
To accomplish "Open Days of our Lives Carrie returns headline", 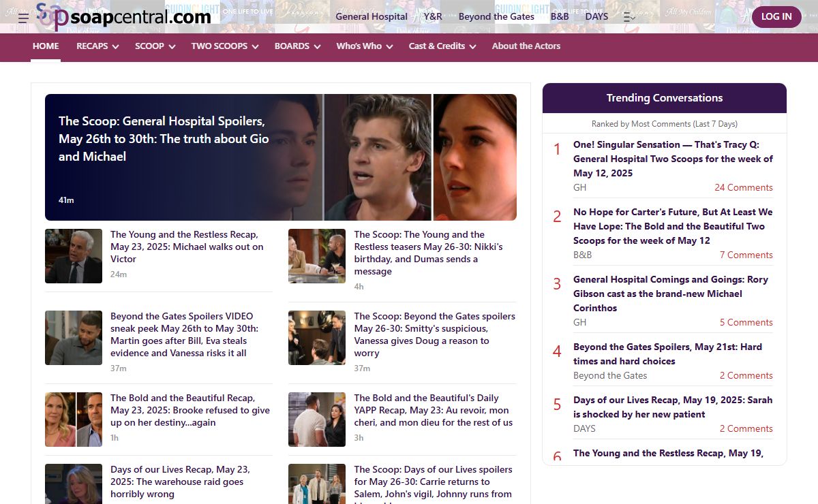I will tap(433, 484).
